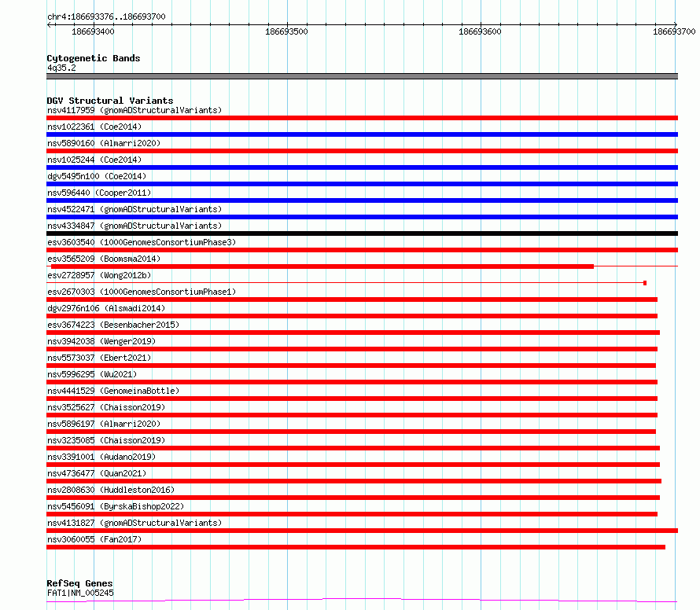Open nsv3391001 (Audano2019) label

(x=101, y=457)
